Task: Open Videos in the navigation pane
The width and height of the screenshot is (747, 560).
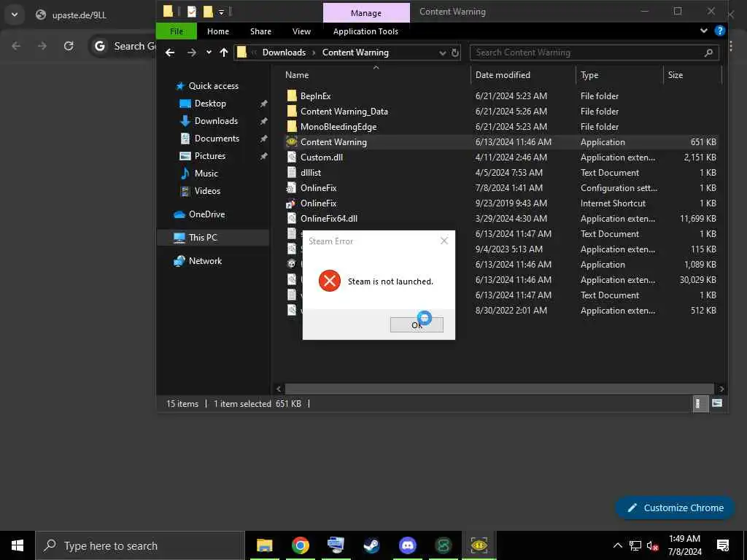Action: [207, 191]
